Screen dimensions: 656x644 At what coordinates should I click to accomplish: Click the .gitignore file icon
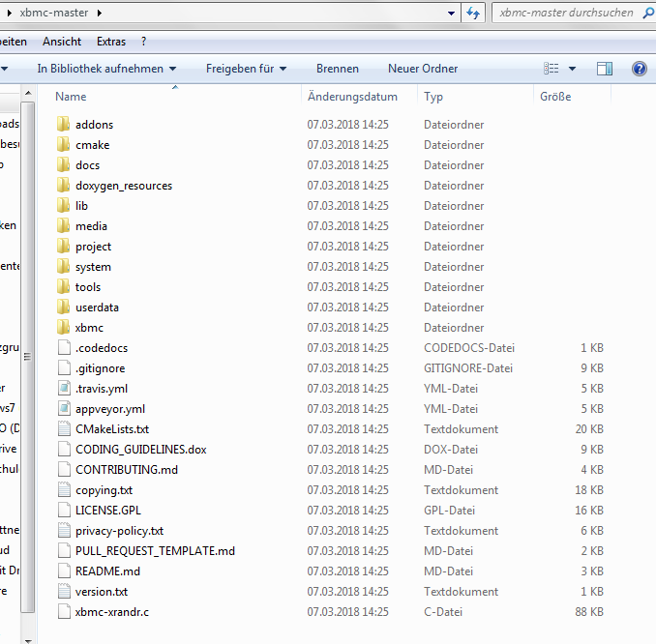click(64, 368)
